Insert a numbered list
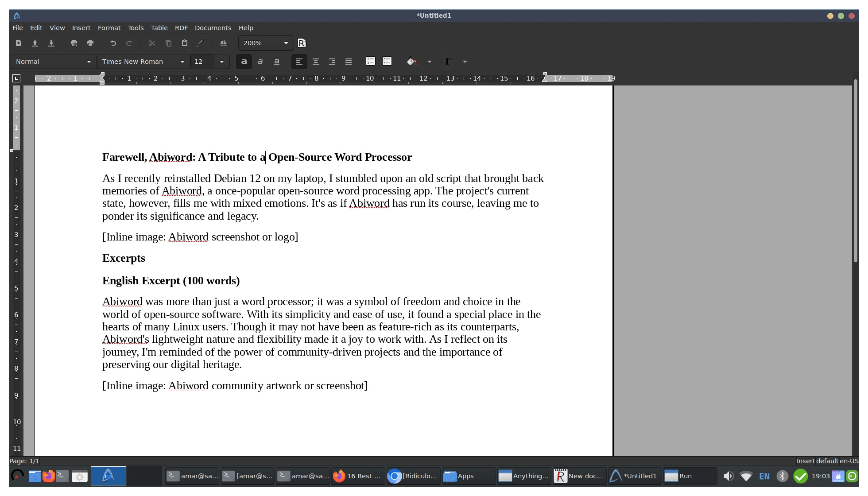 pos(371,61)
